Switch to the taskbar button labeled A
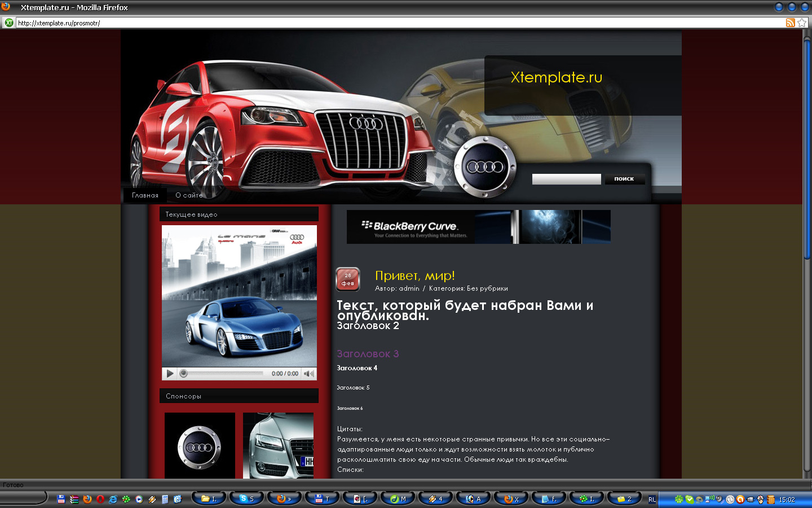This screenshot has width=812, height=508. pos(474,498)
